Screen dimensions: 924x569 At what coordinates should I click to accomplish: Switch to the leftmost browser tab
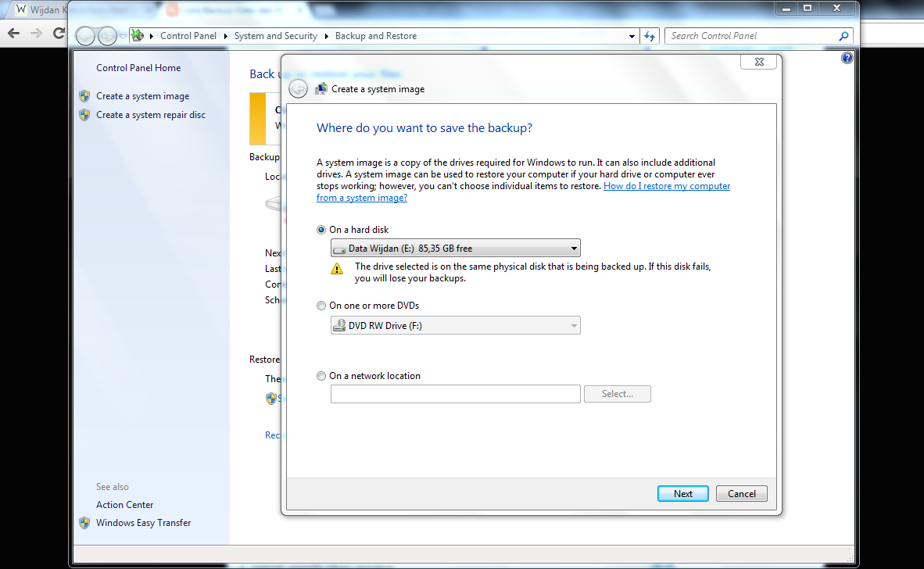(x=39, y=9)
